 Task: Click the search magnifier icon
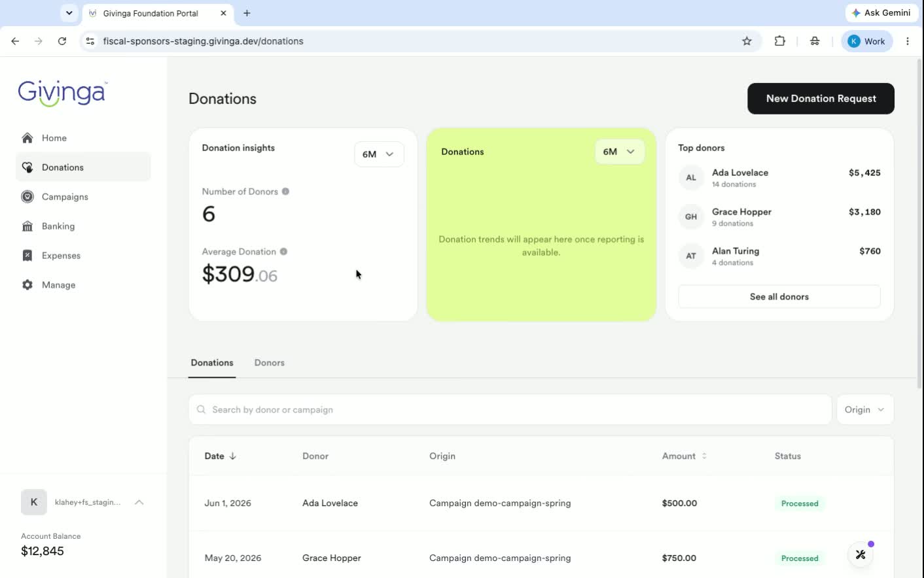click(202, 410)
